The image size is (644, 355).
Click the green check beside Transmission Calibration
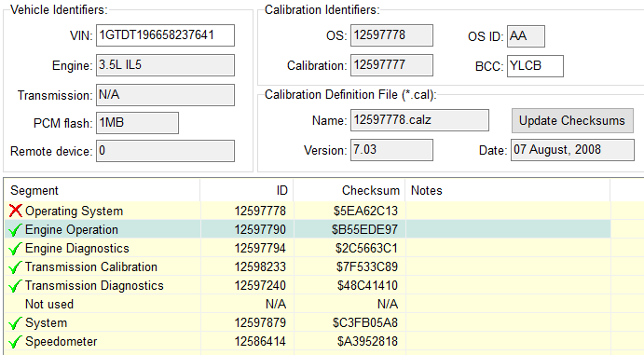coord(15,266)
